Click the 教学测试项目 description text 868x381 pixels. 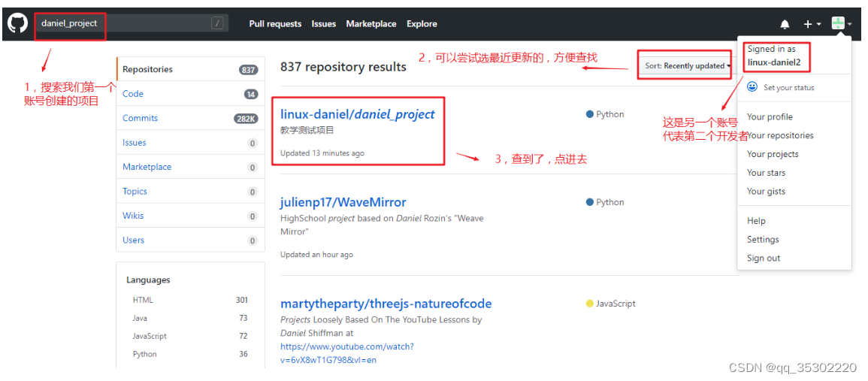(x=307, y=131)
